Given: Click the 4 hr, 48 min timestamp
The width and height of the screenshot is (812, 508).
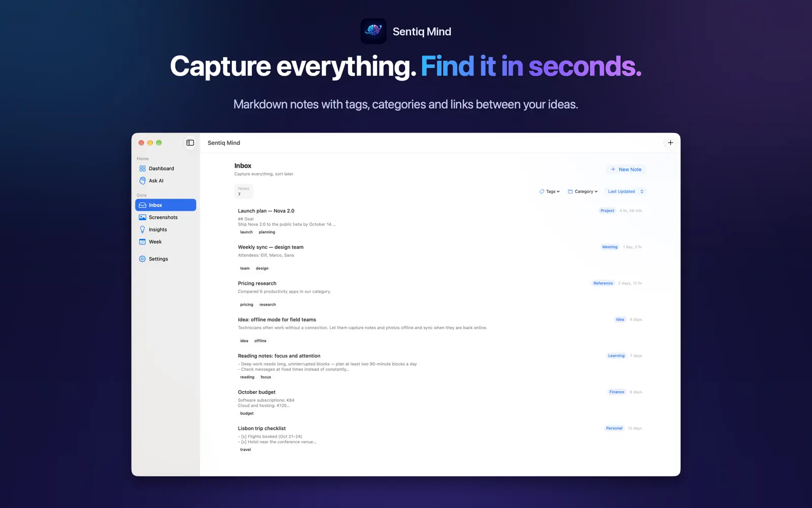Looking at the screenshot, I should click(x=631, y=211).
